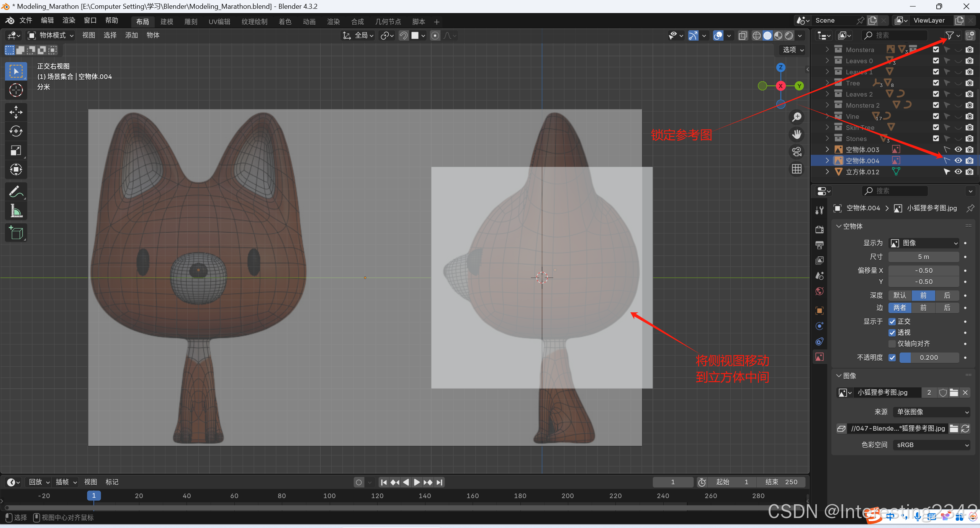Select the Move tool in toolbar
The width and height of the screenshot is (980, 528).
[x=16, y=112]
